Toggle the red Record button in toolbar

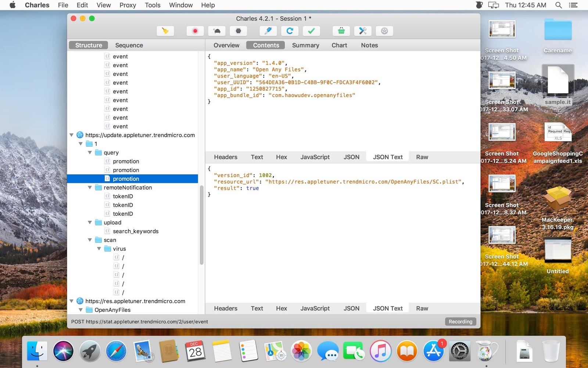pyautogui.click(x=195, y=31)
